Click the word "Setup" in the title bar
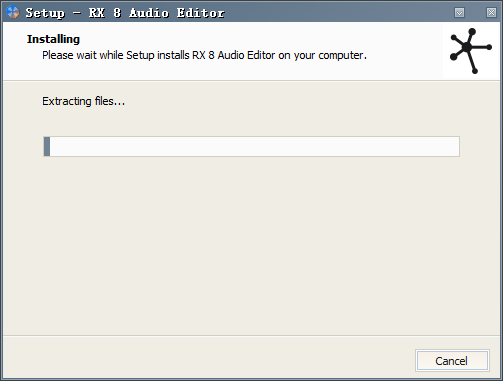The image size is (503, 381). 45,13
